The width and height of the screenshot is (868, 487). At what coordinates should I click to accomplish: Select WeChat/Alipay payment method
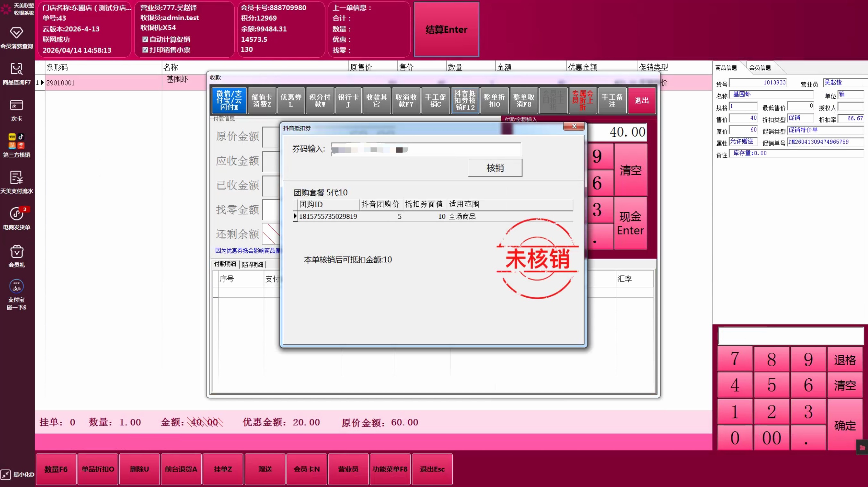229,100
